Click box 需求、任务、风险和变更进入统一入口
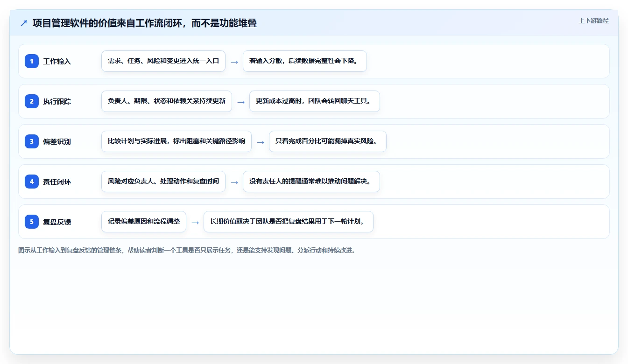Image resolution: width=628 pixels, height=364 pixels. tap(163, 61)
